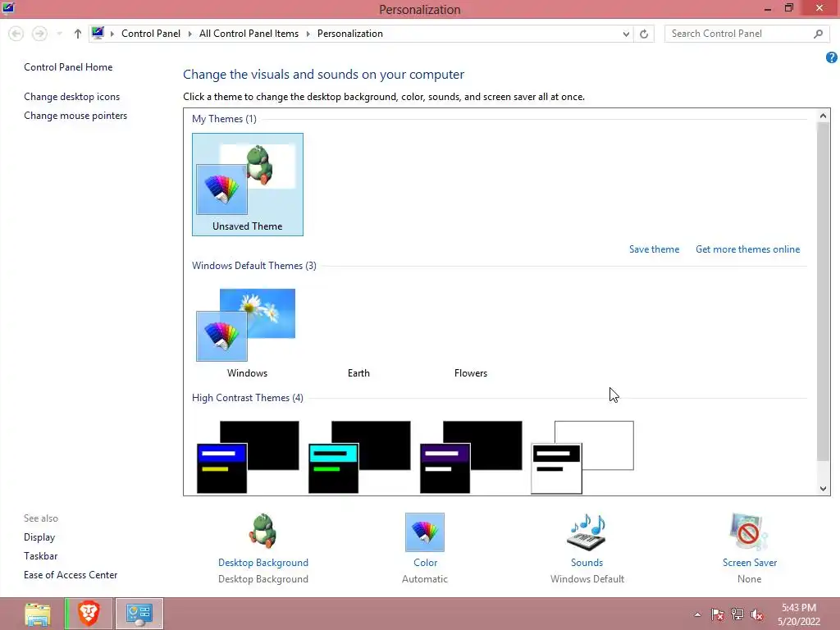The width and height of the screenshot is (840, 630).
Task: Open the address bar history dropdown
Action: point(626,34)
